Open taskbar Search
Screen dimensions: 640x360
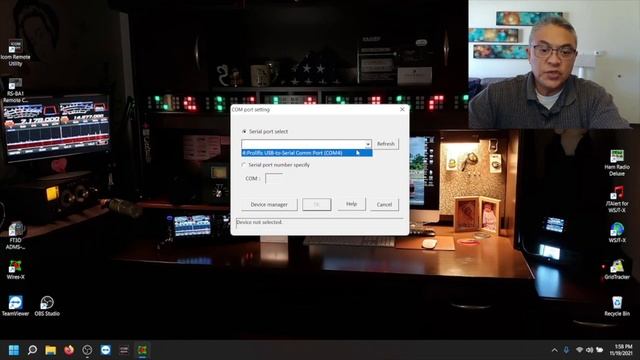32,350
